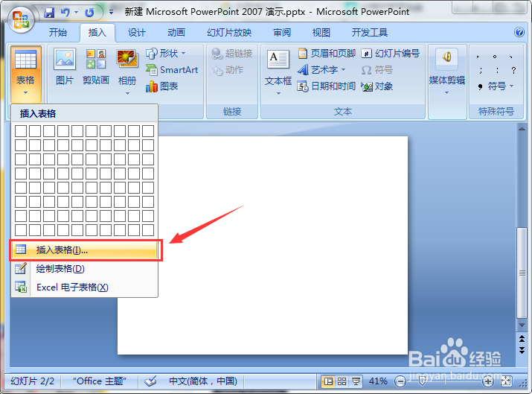Image resolution: width=532 pixels, height=394 pixels.
Task: Choose 插入表格(I)... menu entry
Action: click(x=85, y=250)
